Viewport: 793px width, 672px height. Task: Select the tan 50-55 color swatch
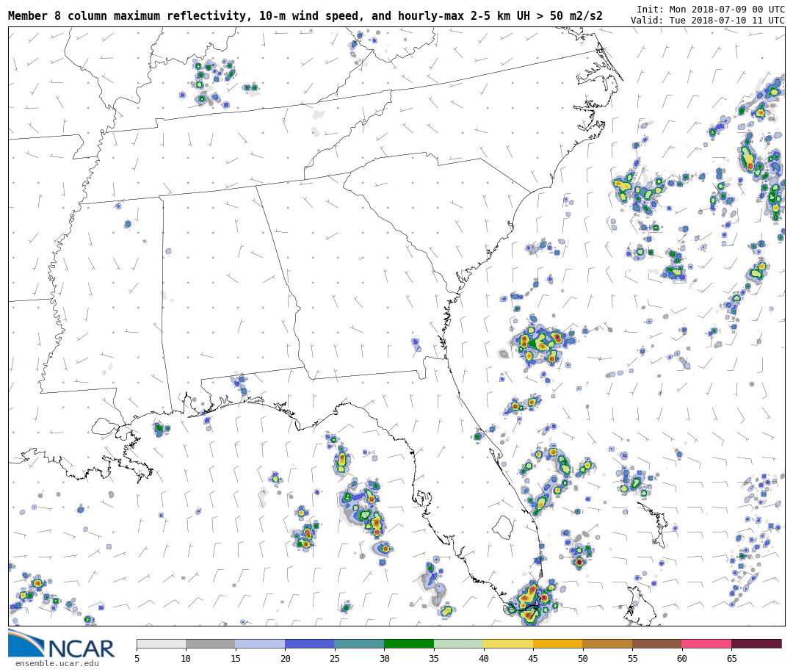pyautogui.click(x=607, y=643)
